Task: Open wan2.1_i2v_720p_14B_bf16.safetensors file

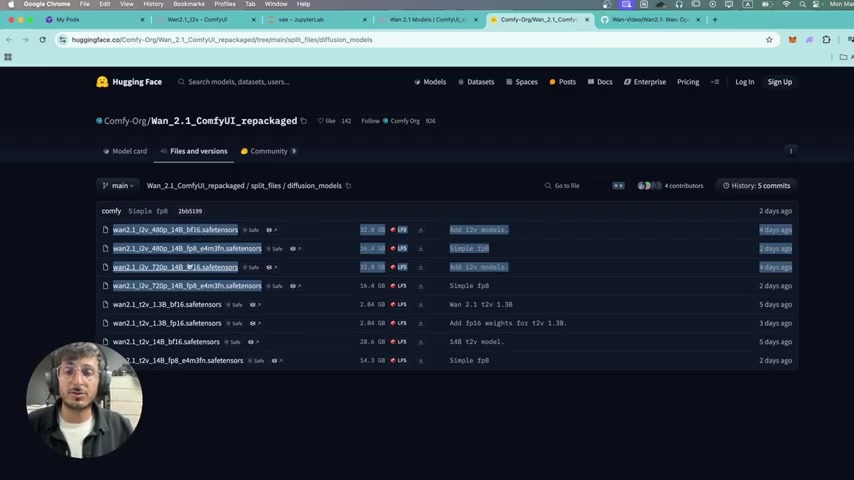Action: (x=175, y=267)
